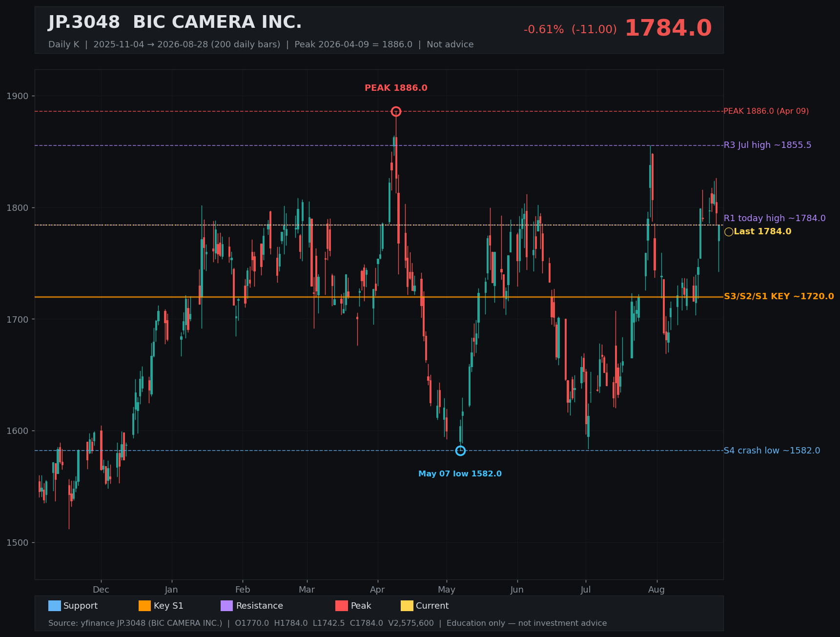Click the Daily K date range subtitle

[261, 44]
